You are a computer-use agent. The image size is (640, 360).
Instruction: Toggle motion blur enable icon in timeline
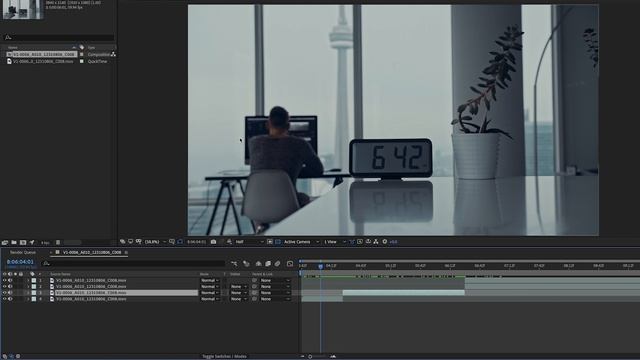pos(278,264)
